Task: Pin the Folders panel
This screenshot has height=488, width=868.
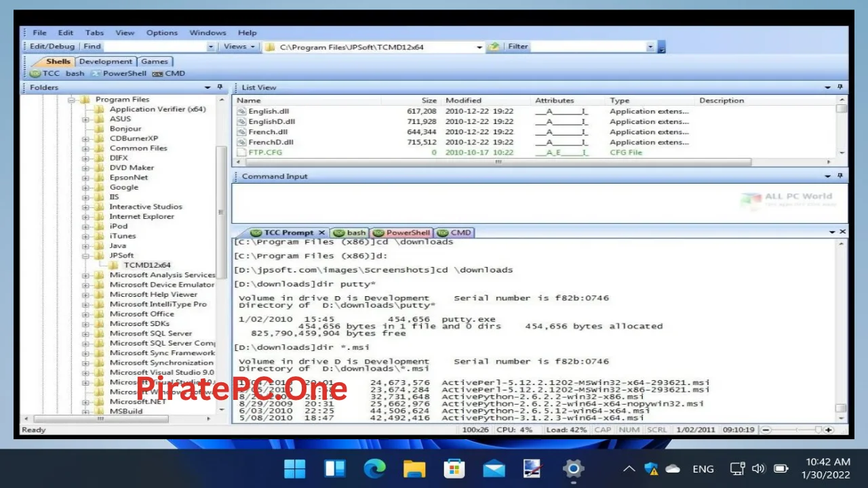Action: point(220,87)
